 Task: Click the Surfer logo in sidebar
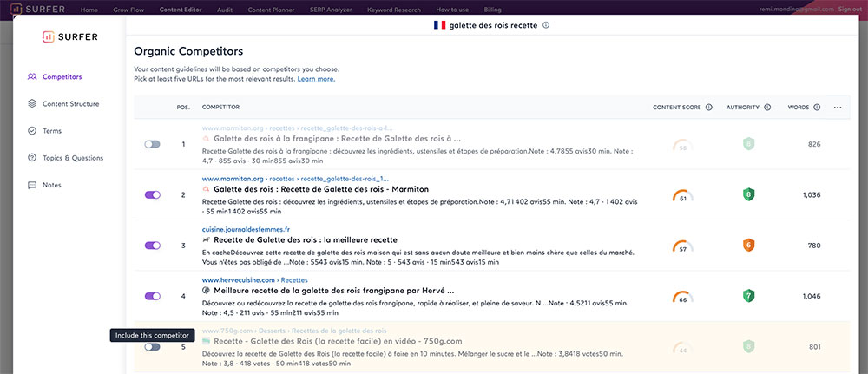[69, 36]
